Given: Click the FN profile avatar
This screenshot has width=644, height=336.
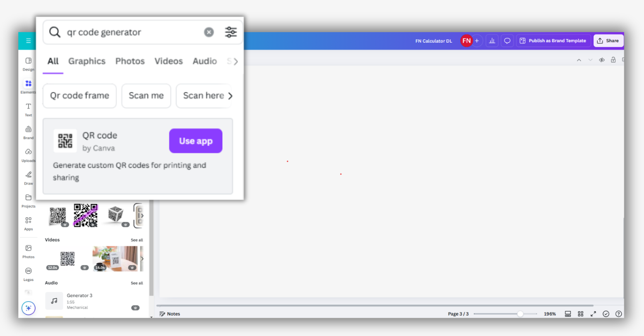Looking at the screenshot, I should 466,41.
